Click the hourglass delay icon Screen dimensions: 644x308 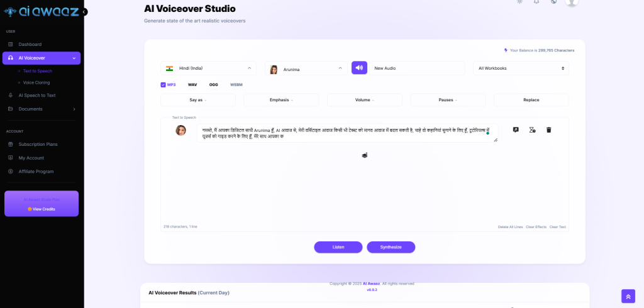tap(532, 130)
